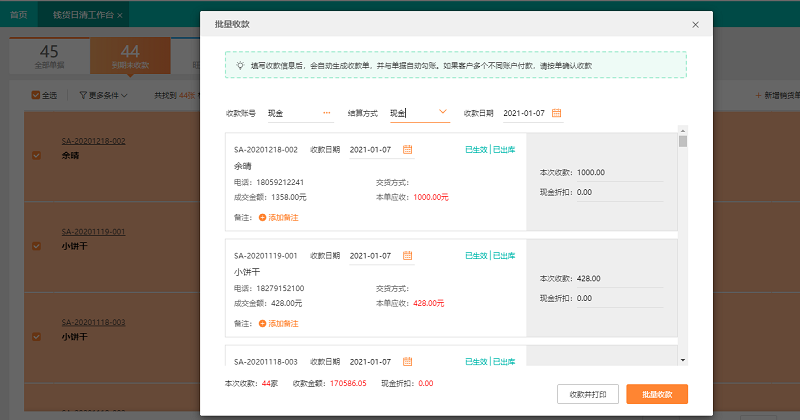Switch to the 首页 tab
This screenshot has width=800, height=420.
tap(18, 16)
